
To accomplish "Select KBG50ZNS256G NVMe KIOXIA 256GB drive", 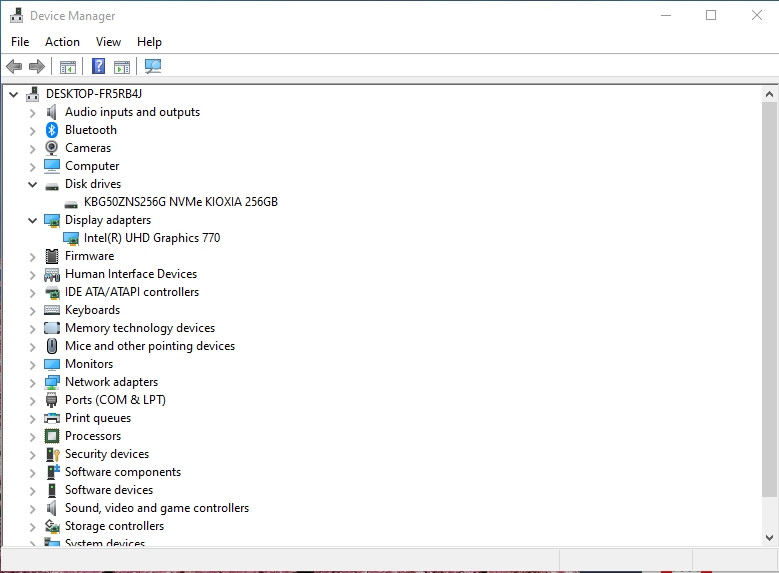I will point(180,202).
